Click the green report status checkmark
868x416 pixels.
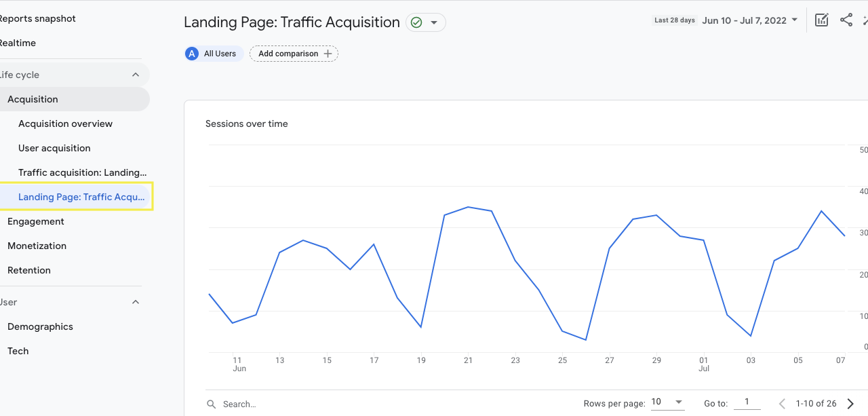tap(416, 22)
